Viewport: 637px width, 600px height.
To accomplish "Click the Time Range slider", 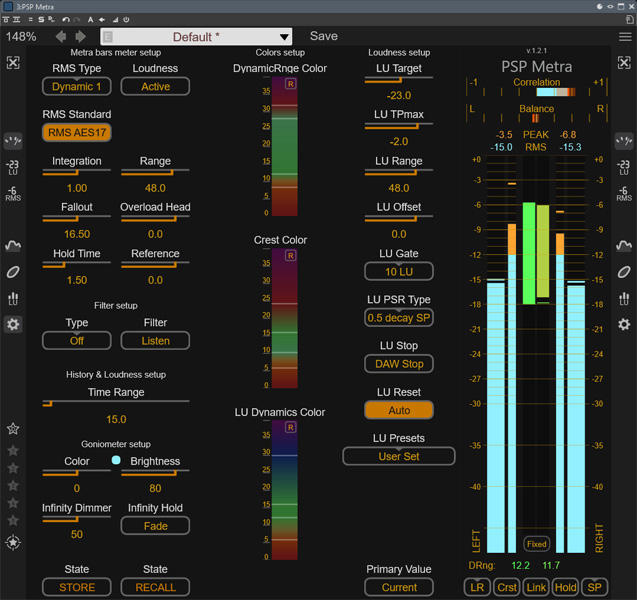I will (116, 403).
